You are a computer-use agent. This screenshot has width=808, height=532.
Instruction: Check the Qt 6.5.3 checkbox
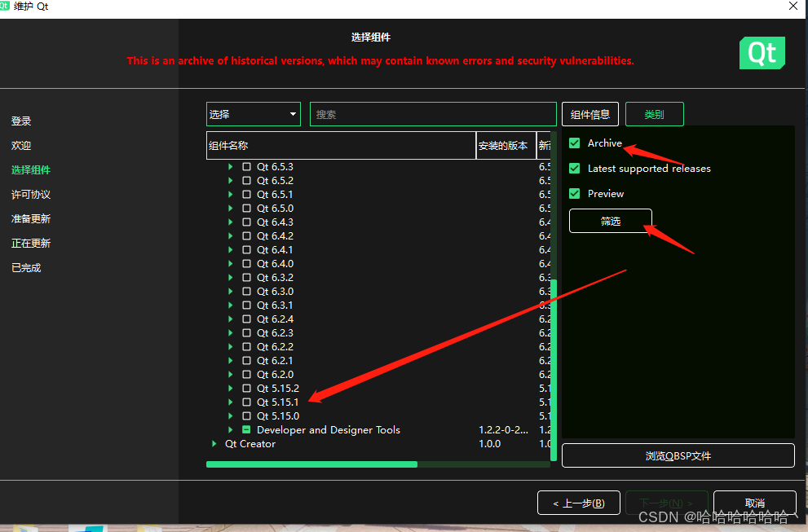click(x=247, y=167)
